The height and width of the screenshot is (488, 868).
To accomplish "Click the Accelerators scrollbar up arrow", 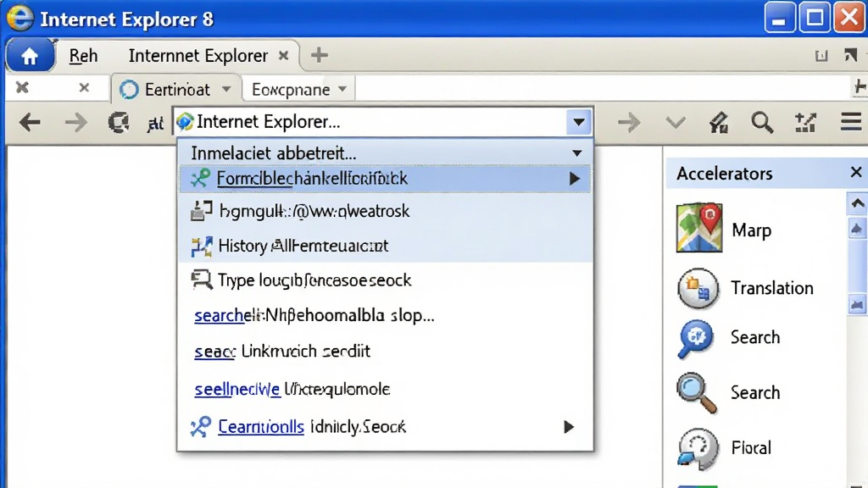I will click(x=858, y=203).
